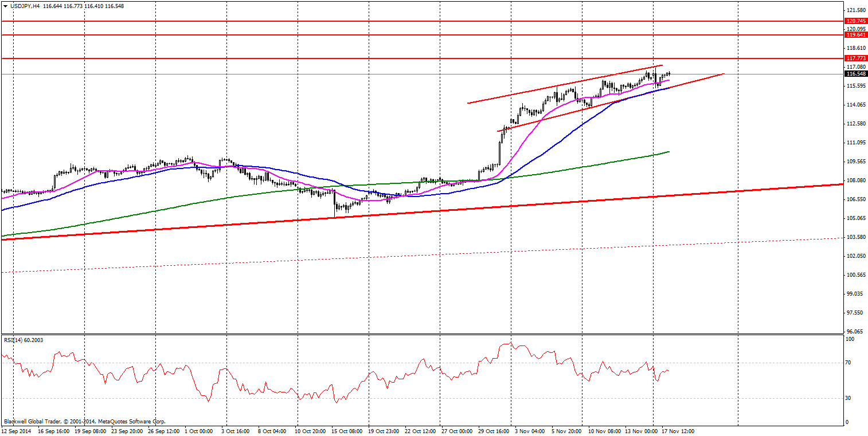
Task: Click the small triangle beside USDJPY,H4
Action: pos(6,6)
